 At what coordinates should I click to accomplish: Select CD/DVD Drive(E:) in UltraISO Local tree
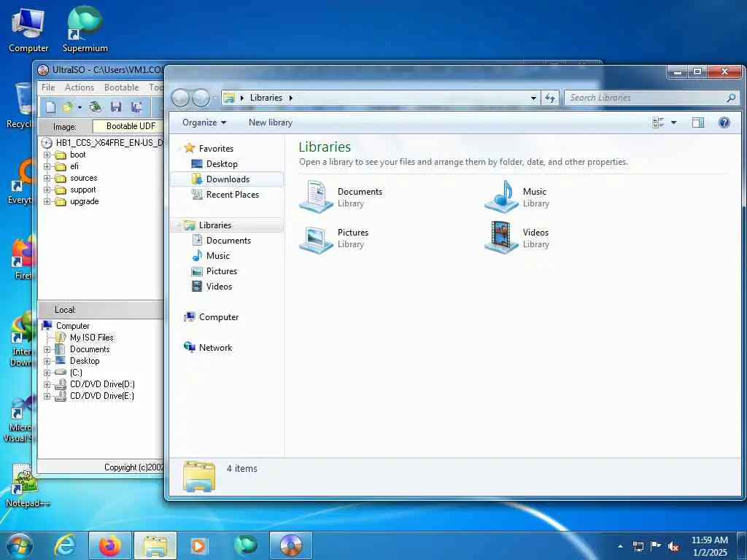(x=102, y=396)
